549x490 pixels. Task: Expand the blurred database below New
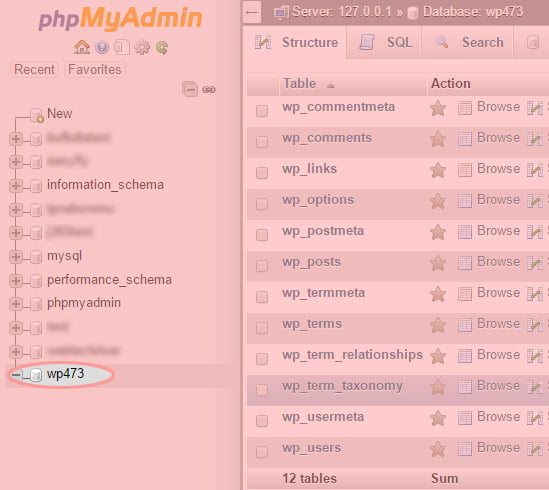click(15, 139)
